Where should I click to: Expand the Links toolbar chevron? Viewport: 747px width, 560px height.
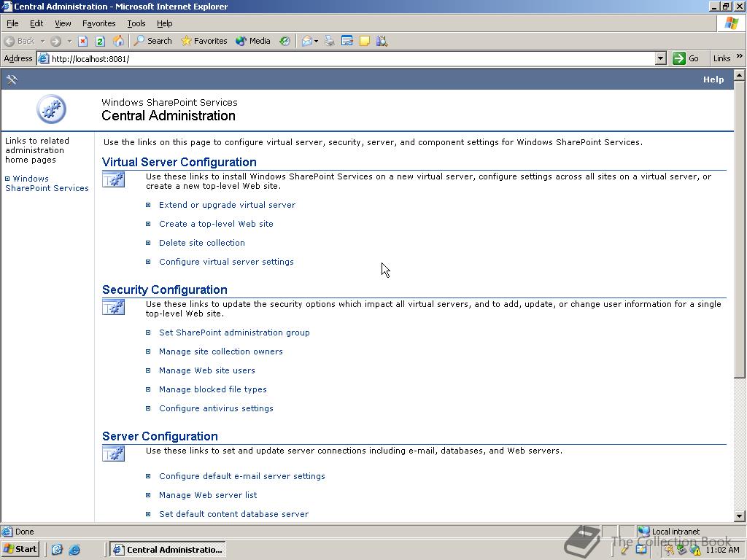coord(740,56)
